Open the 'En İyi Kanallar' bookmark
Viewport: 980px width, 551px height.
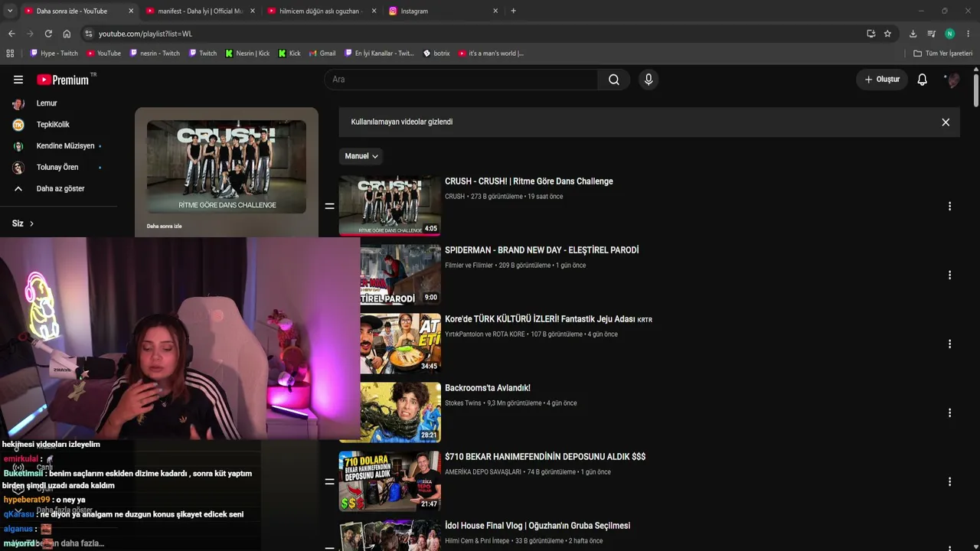pos(379,54)
